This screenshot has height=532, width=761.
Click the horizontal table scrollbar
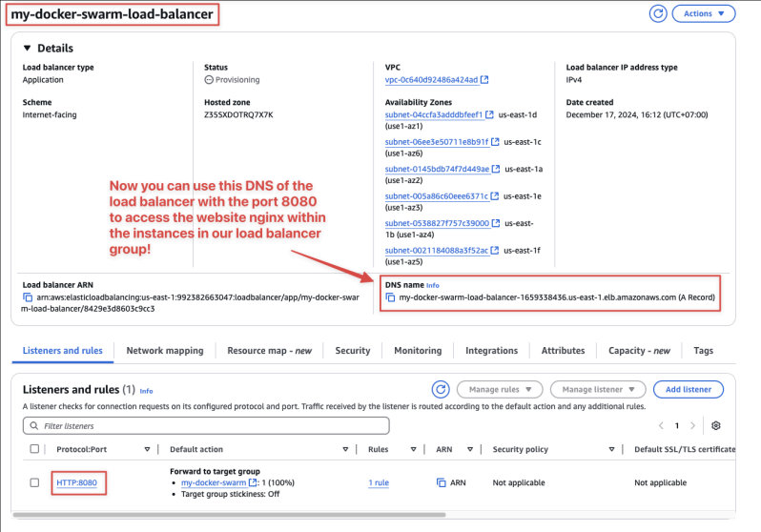229,515
